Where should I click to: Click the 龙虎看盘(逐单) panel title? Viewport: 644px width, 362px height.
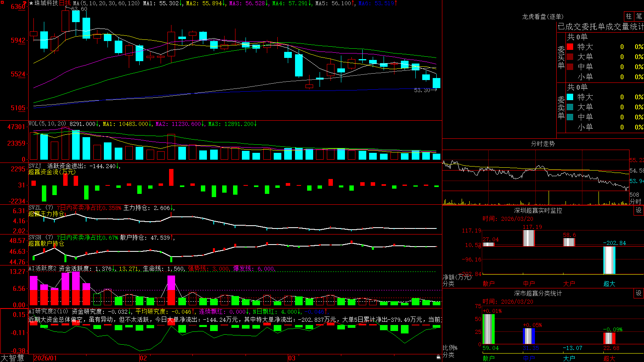(543, 16)
